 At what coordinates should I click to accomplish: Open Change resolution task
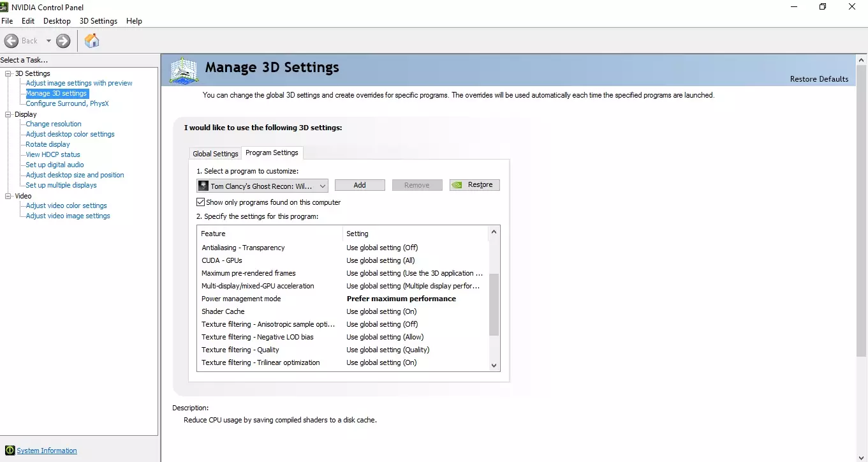(54, 124)
